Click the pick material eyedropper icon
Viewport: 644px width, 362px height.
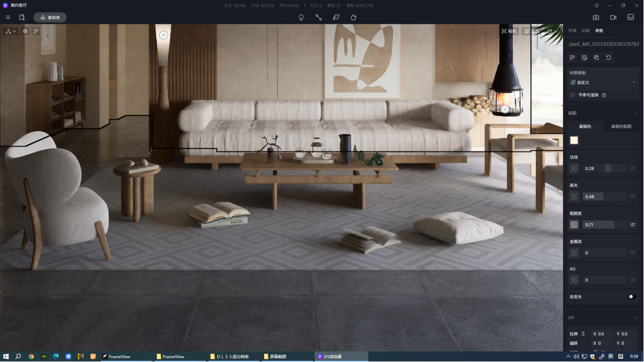573,57
